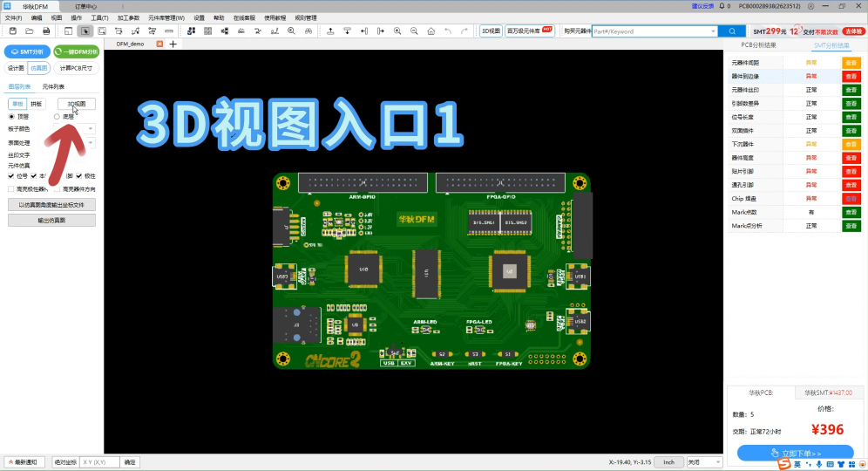Select the 顶层 top layer radio button
Viewport: 868px width, 471px height.
(x=11, y=116)
